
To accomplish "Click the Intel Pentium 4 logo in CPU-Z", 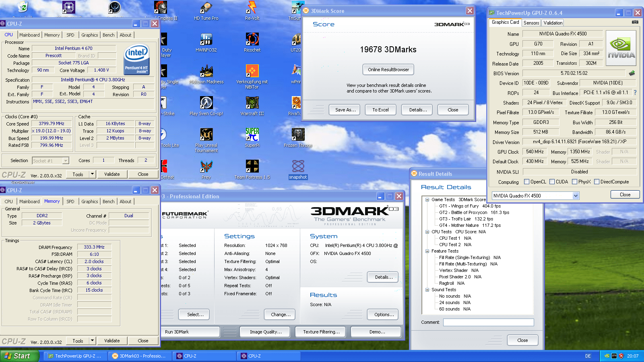I will tap(137, 60).
